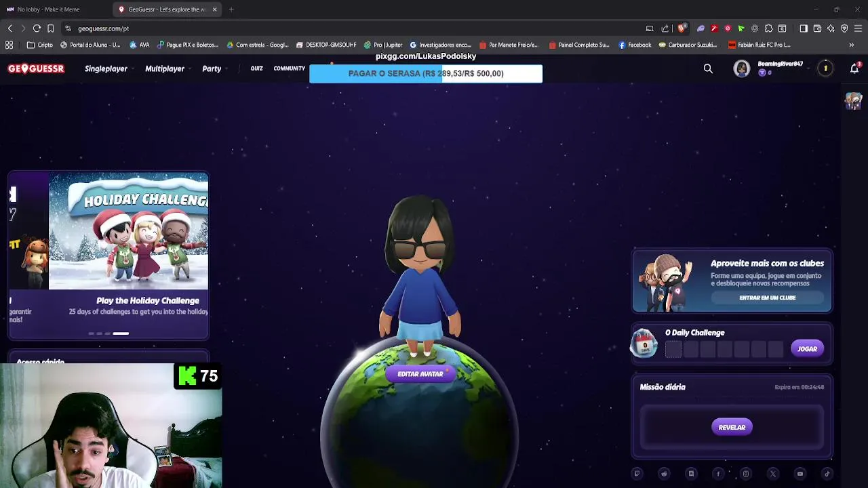This screenshot has height=488, width=868.
Task: Click JOGAR for the Daily Challenge
Action: click(x=807, y=348)
